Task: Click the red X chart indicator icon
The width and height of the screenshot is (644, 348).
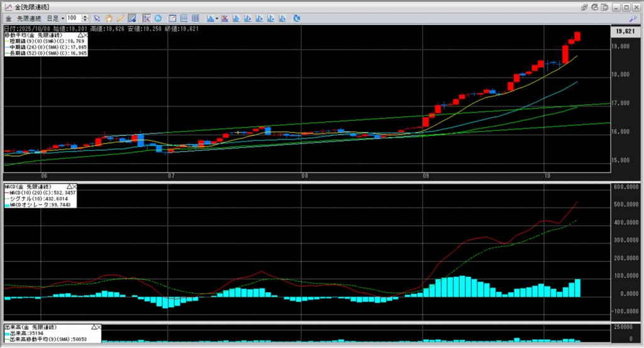Action: coord(225,18)
